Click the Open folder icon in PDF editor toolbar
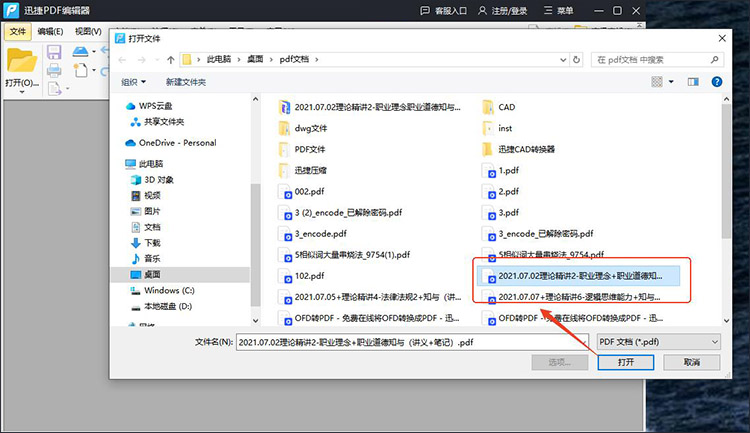Image resolution: width=750 pixels, height=433 pixels. 22,61
